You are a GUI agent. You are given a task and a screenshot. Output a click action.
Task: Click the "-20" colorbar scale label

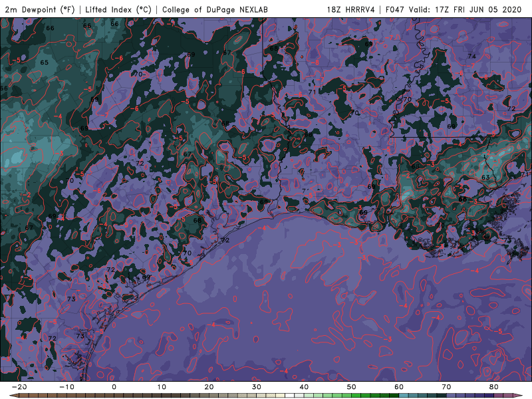point(19,387)
